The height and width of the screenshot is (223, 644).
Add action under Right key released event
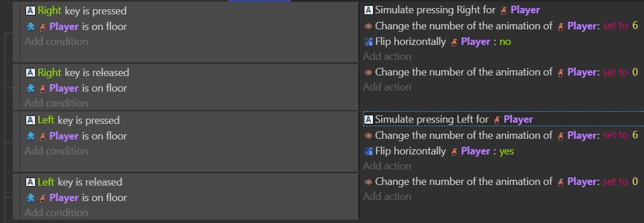[x=387, y=87]
